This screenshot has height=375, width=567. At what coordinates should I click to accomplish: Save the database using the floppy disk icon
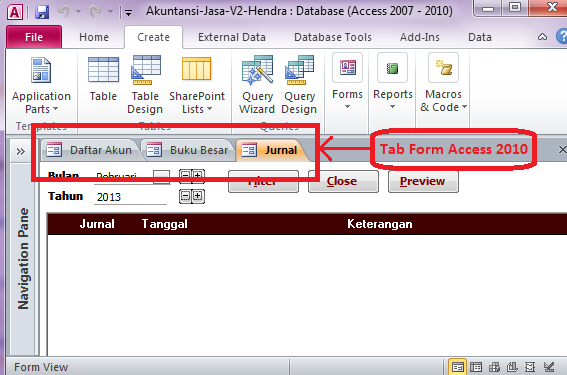[x=42, y=12]
